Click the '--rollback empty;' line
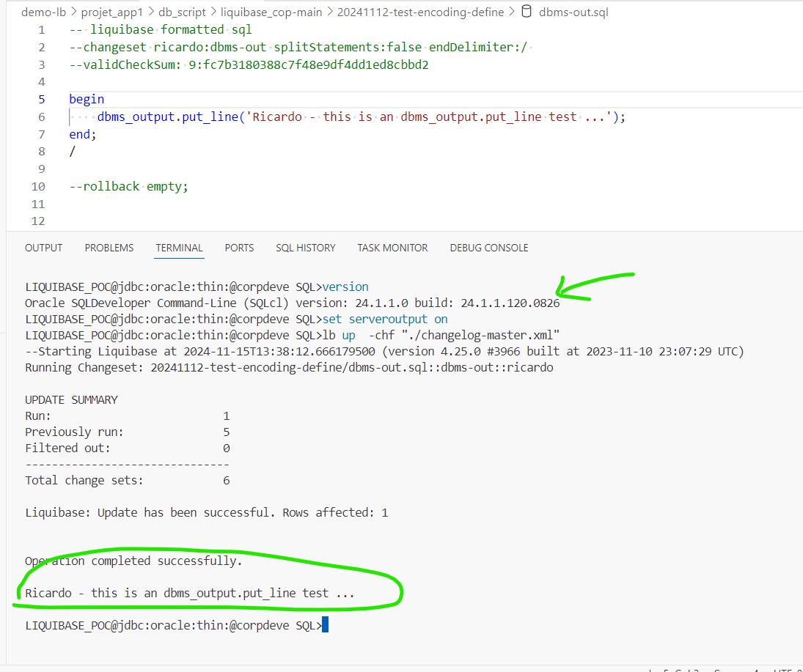Image resolution: width=803 pixels, height=672 pixels. tap(128, 186)
